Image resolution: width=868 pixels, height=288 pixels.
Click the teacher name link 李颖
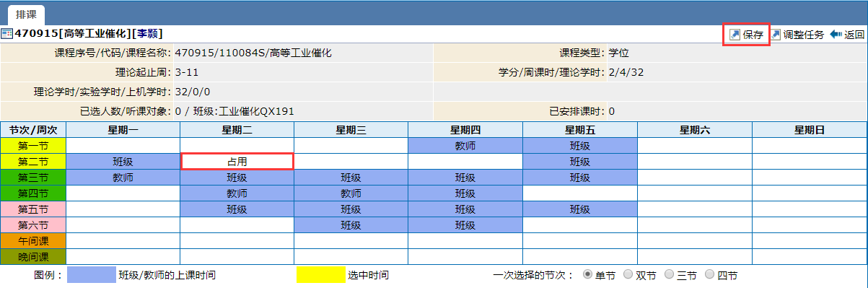pyautogui.click(x=149, y=33)
